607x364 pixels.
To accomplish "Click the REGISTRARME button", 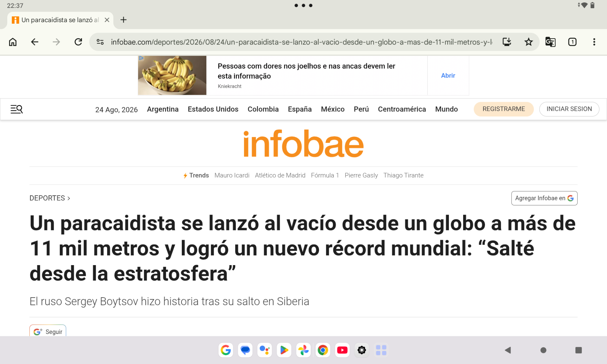I will point(504,109).
